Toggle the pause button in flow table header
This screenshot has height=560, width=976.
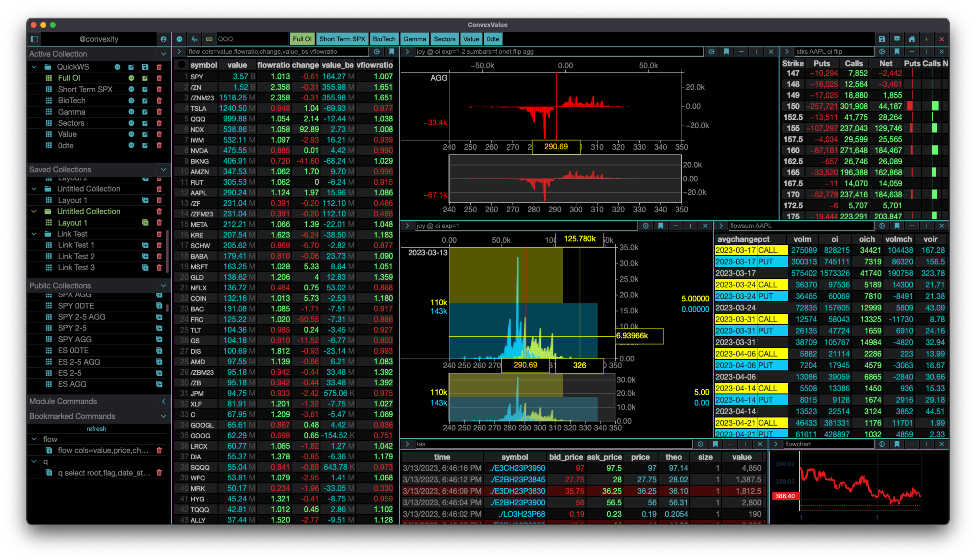point(182,65)
